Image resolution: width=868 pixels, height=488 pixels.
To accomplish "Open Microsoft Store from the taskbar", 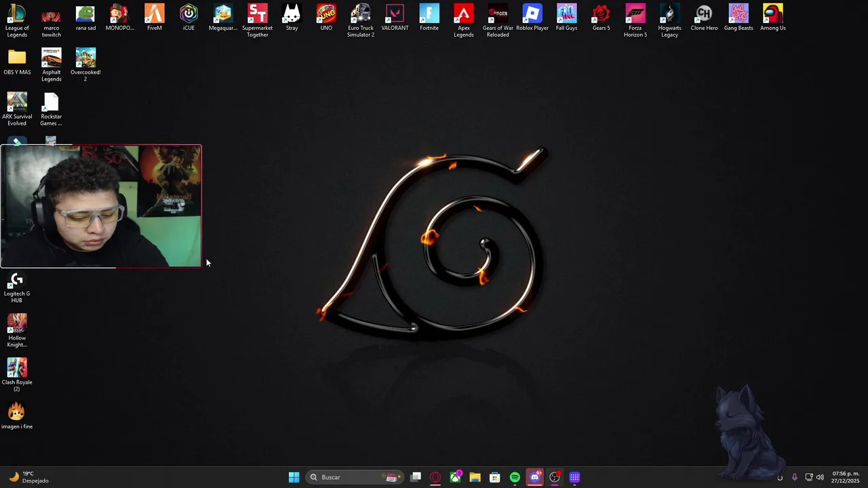I will (495, 477).
